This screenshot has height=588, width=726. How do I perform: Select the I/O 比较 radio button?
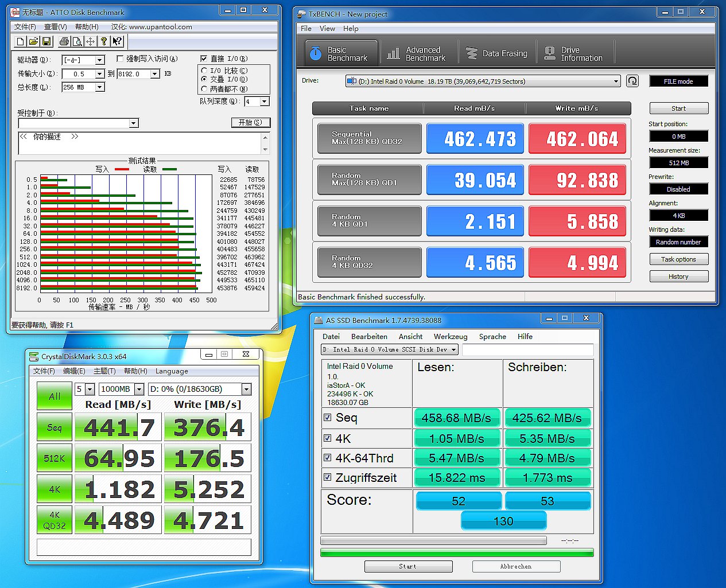click(204, 71)
